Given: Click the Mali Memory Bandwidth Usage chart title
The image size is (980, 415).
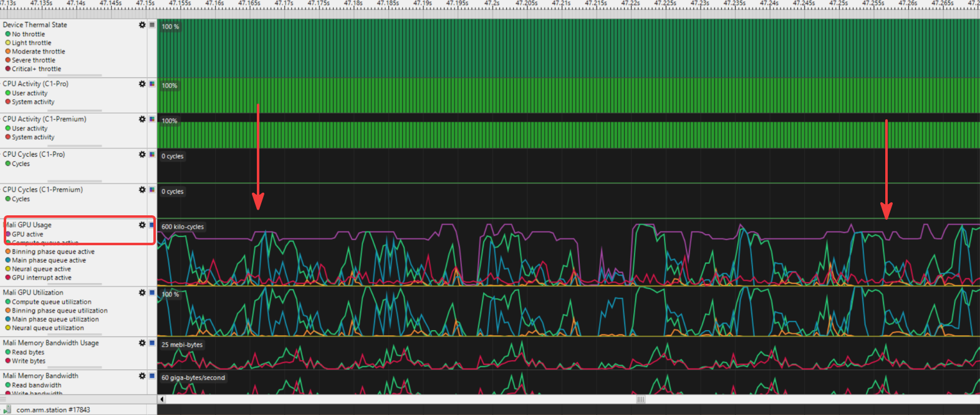Looking at the screenshot, I should [x=50, y=343].
